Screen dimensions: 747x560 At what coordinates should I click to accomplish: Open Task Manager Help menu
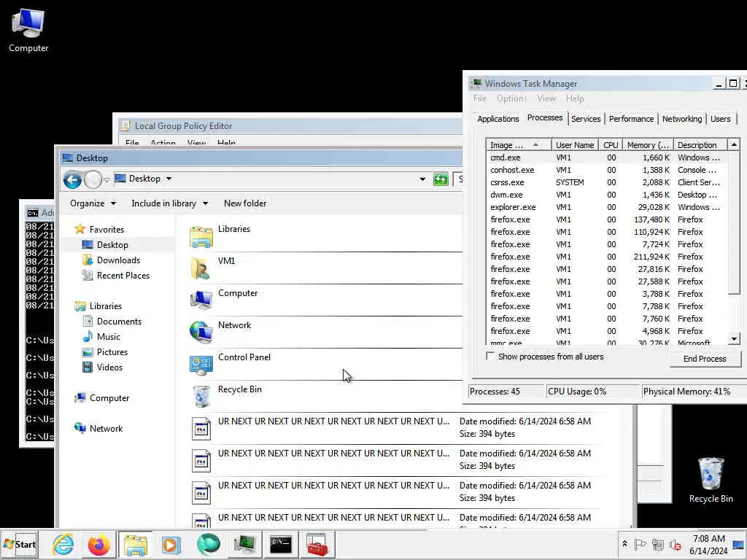coord(575,98)
